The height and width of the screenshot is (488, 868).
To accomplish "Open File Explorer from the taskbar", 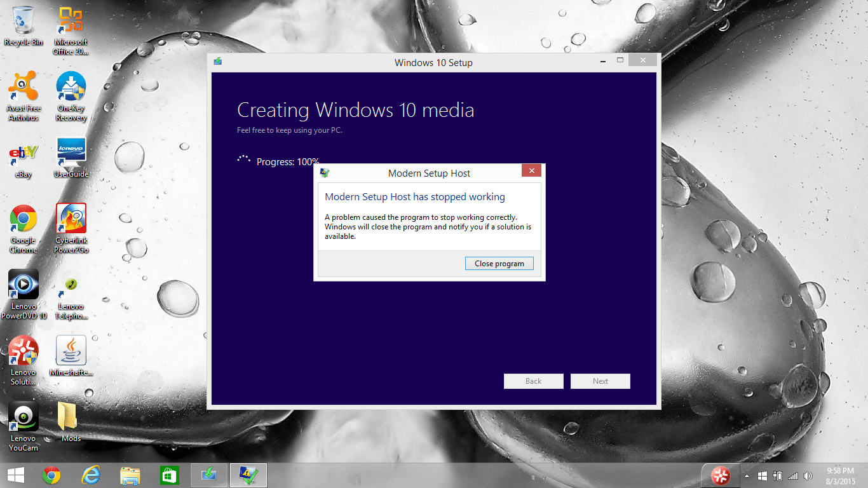I will [130, 475].
